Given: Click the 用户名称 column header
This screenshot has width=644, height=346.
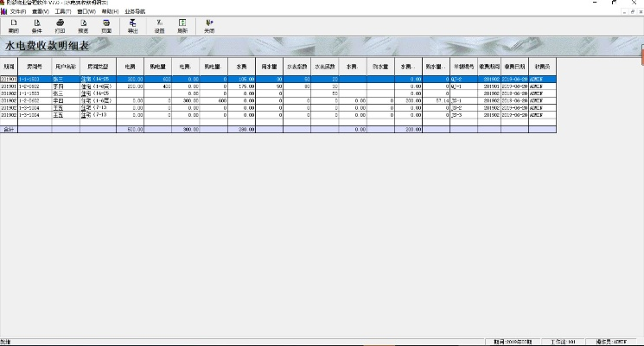Looking at the screenshot, I should pyautogui.click(x=66, y=66).
